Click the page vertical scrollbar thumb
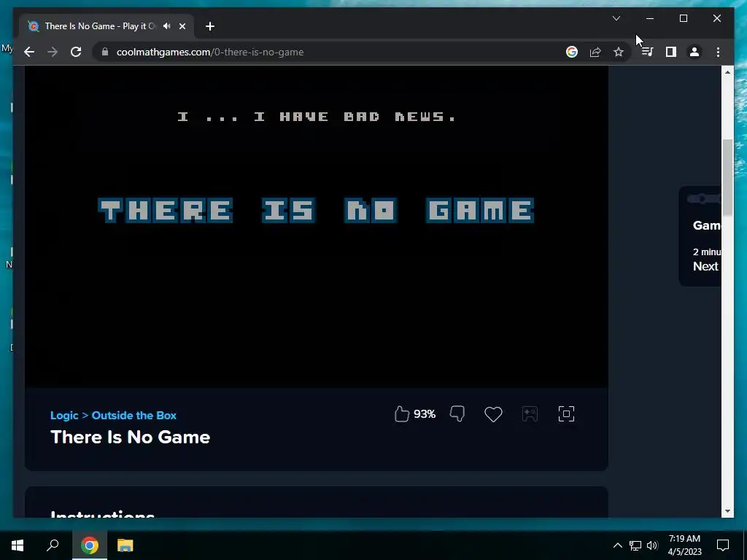747x560 pixels. (x=727, y=176)
